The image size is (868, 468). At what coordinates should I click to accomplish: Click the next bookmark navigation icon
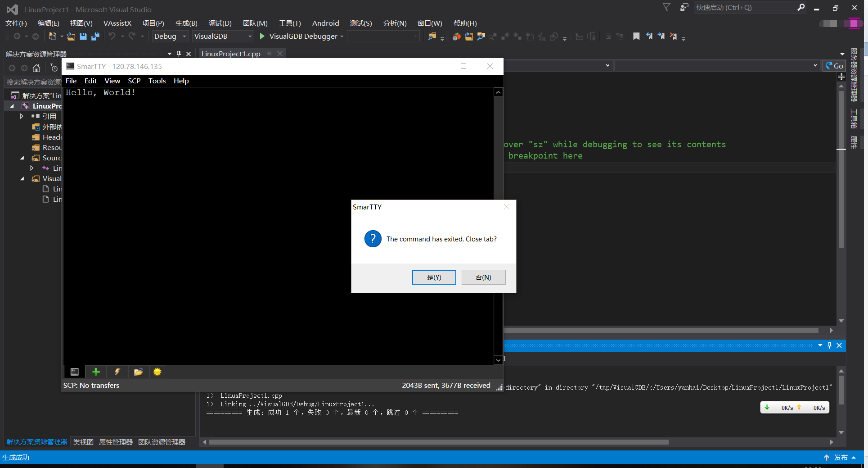pyautogui.click(x=661, y=36)
